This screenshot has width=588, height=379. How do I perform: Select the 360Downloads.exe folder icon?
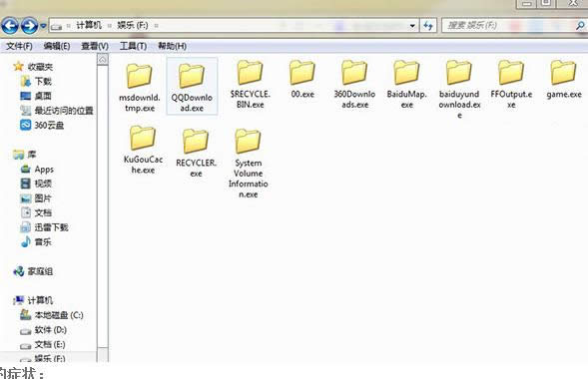[x=354, y=73]
